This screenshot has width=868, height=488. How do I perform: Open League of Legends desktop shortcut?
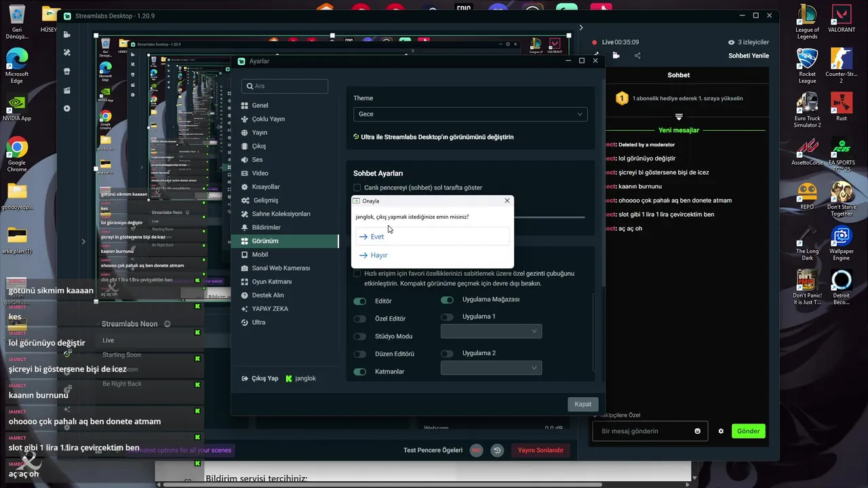pyautogui.click(x=807, y=23)
